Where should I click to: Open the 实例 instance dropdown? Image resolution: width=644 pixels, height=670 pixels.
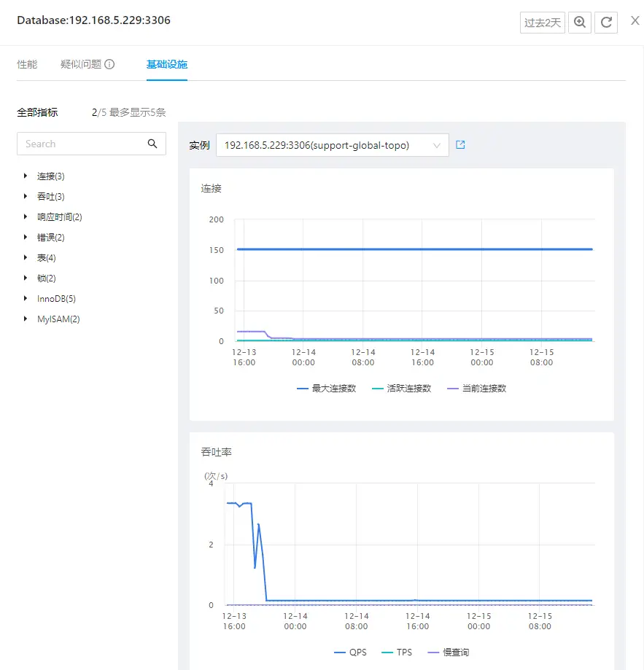pyautogui.click(x=333, y=145)
